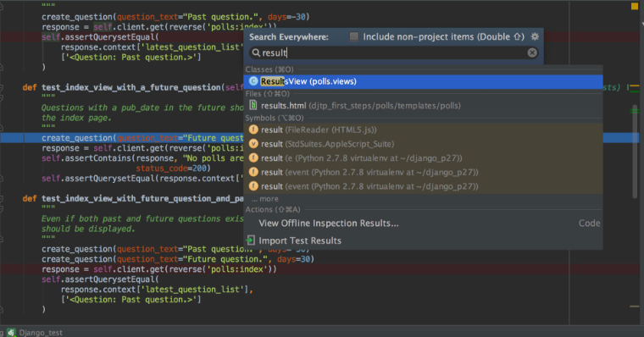Click 'Even if both past and future' docstring
Screen dimensions: 644x337
(x=142, y=218)
